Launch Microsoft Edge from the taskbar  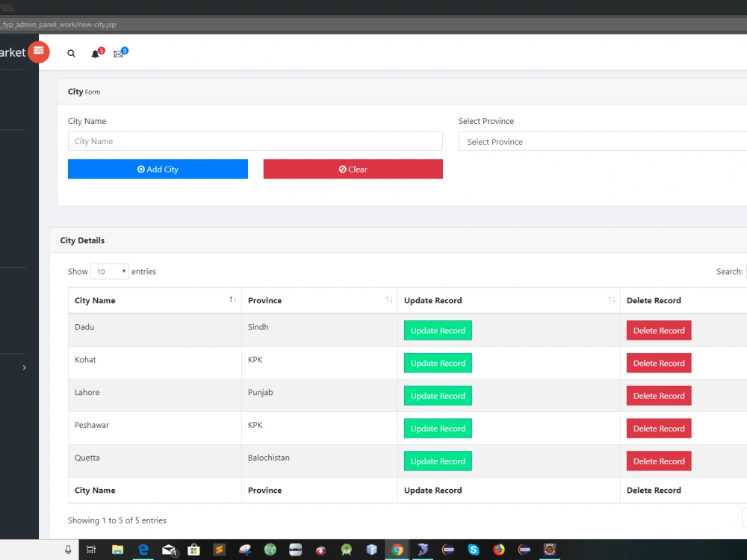(143, 550)
